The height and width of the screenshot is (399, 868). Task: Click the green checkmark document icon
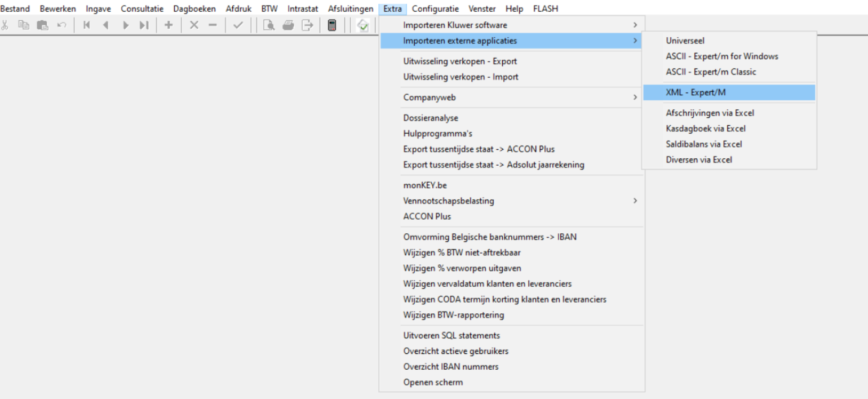tap(363, 25)
